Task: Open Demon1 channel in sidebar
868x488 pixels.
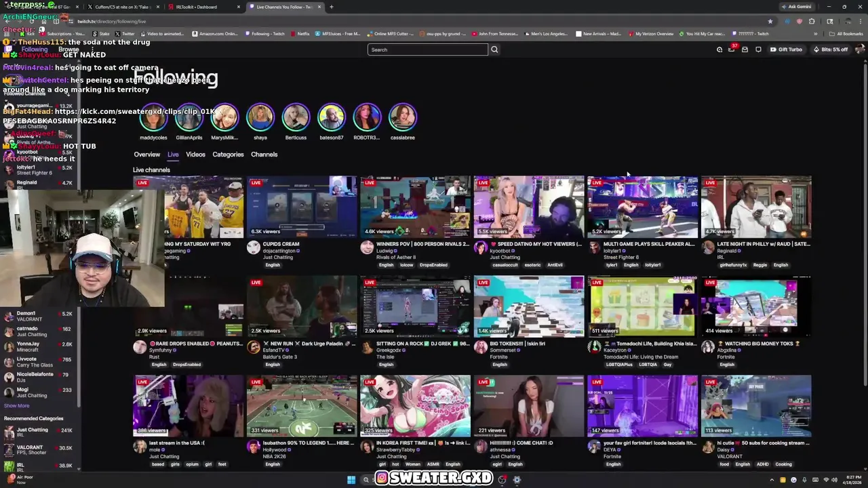Action: (39, 317)
